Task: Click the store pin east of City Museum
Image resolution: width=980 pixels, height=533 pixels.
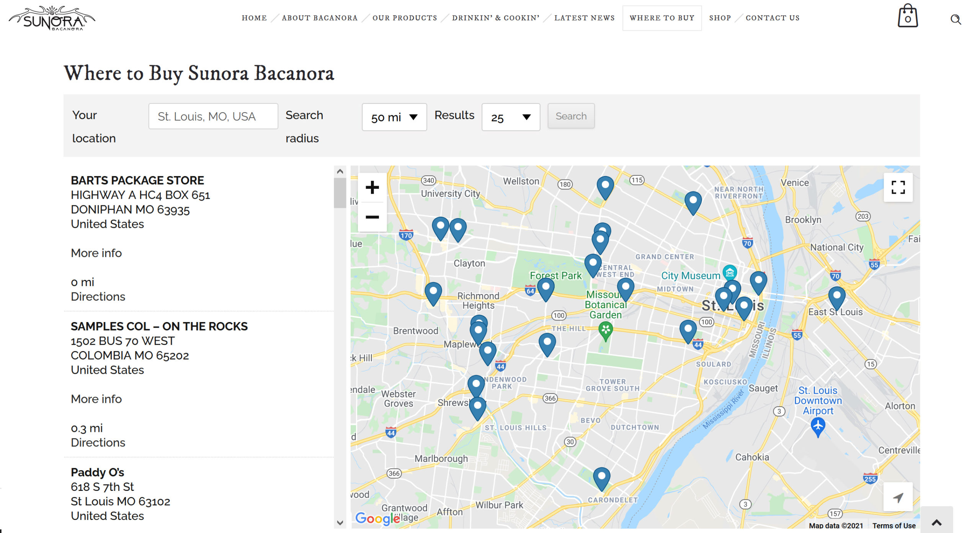Action: 758,283
